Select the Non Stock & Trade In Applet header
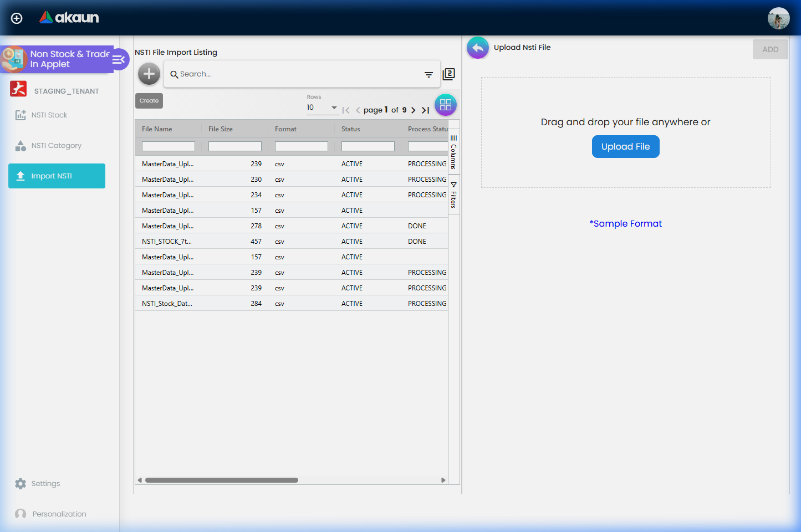Viewport: 801px width, 532px height. 67,59
